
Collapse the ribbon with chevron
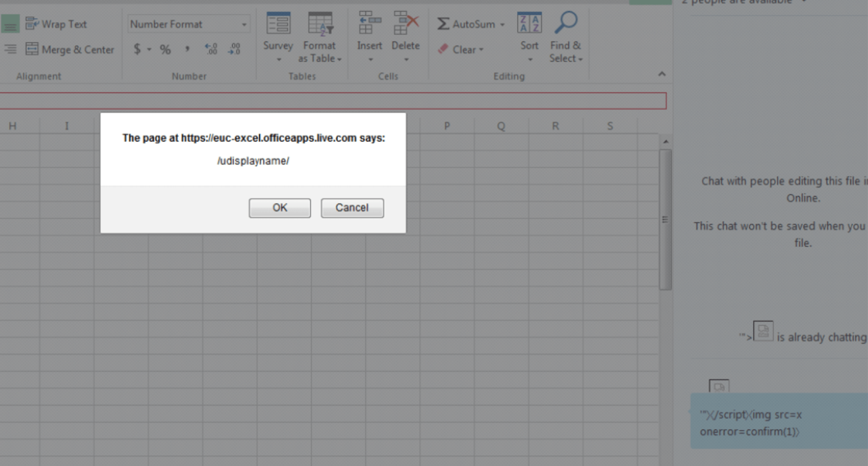pos(662,74)
